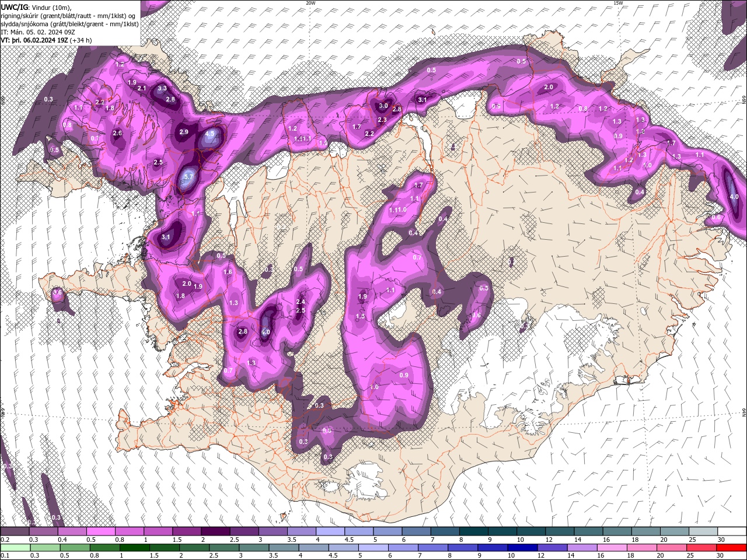Viewport: 747px width, 560px height.
Task: Pick the deep blue 10 swatch in bottom legend
Action: pyautogui.click(x=521, y=548)
